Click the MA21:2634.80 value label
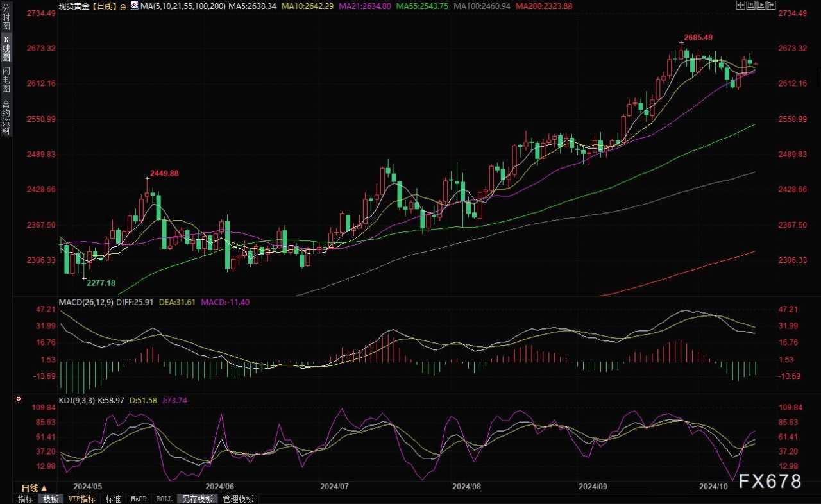 point(364,6)
